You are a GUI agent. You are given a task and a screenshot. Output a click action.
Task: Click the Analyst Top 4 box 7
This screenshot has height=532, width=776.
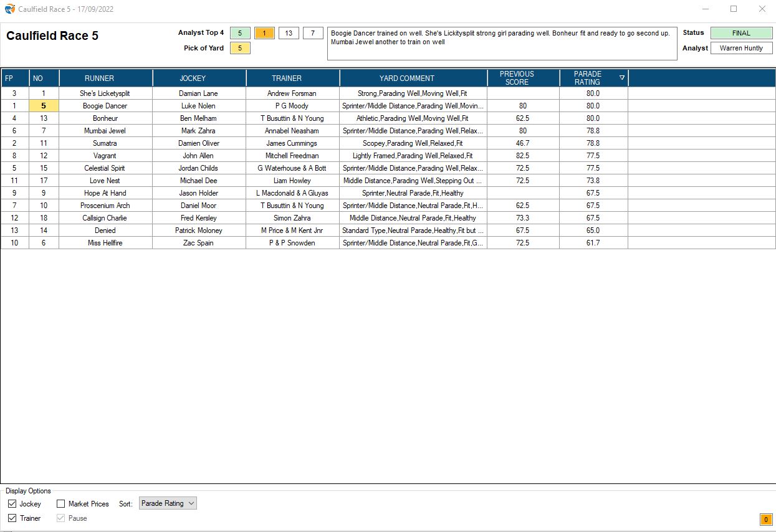[x=313, y=33]
